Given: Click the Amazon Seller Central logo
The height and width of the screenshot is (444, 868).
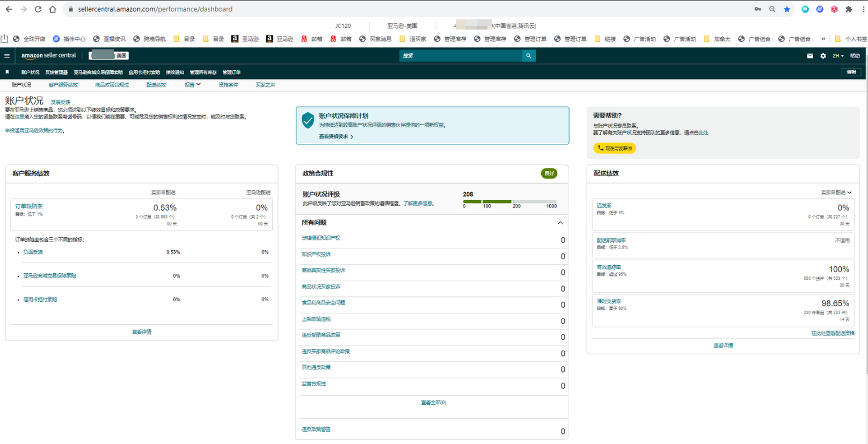Looking at the screenshot, I should (x=49, y=56).
